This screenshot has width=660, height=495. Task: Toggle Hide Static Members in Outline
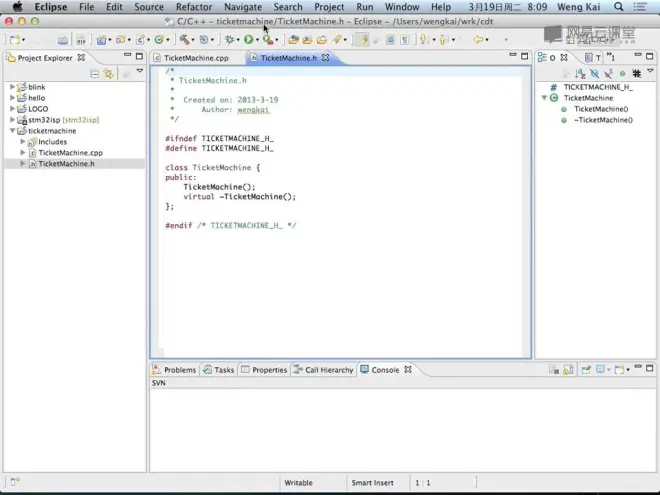608,74
